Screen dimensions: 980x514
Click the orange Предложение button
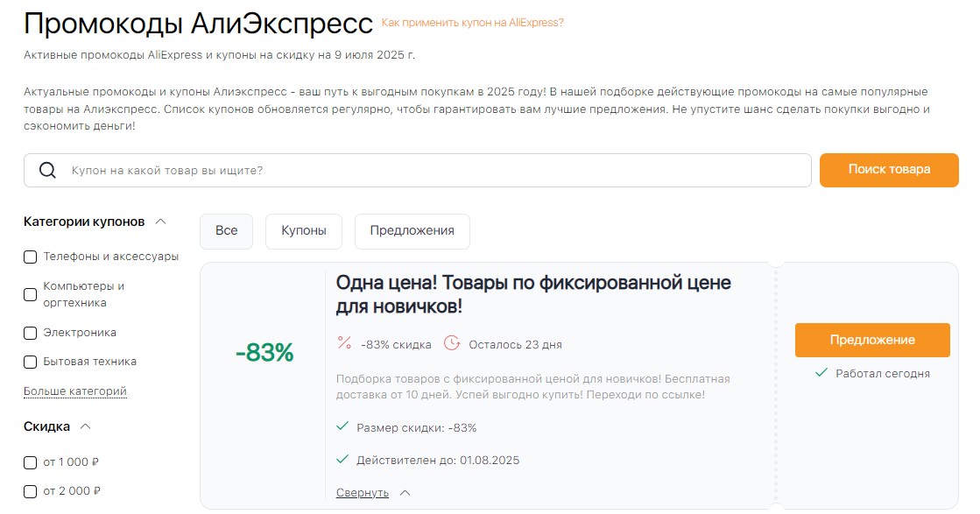click(871, 339)
